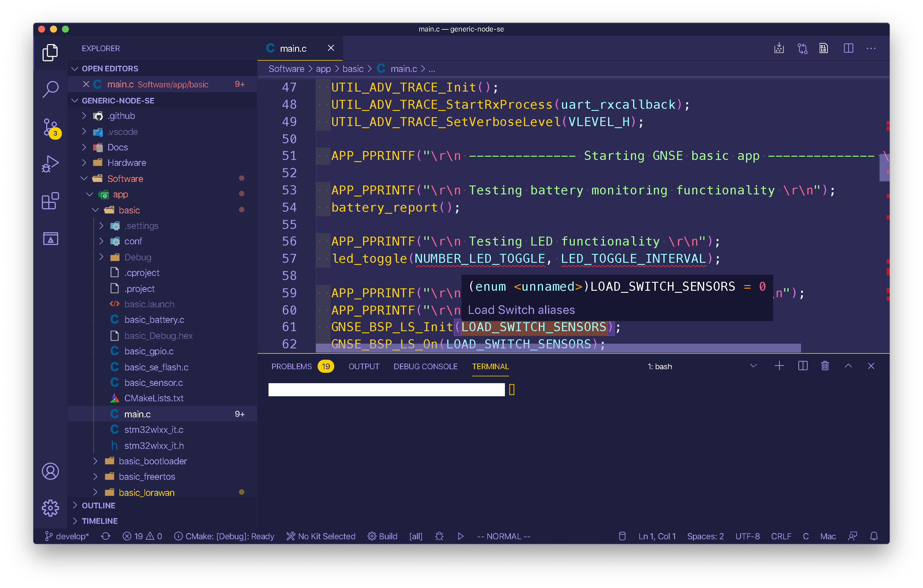Screen dimensions: 923x588
Task: Click the Run and Debug icon in sidebar
Action: [51, 163]
